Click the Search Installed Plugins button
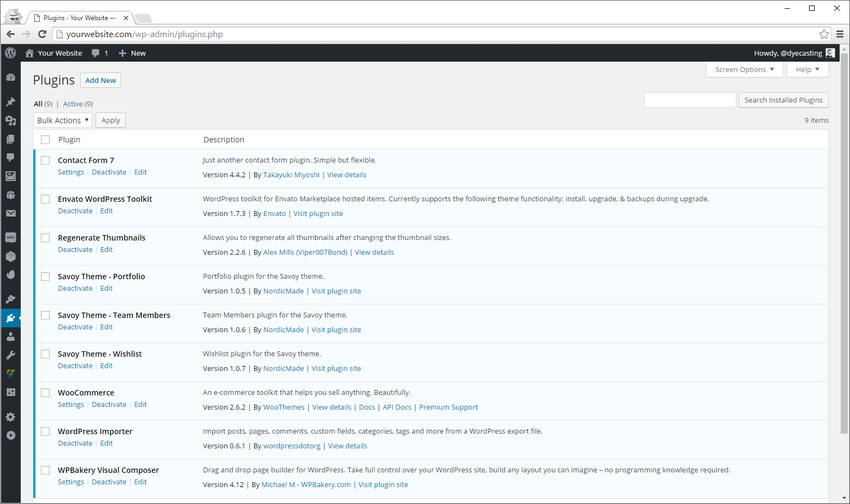 [x=783, y=100]
